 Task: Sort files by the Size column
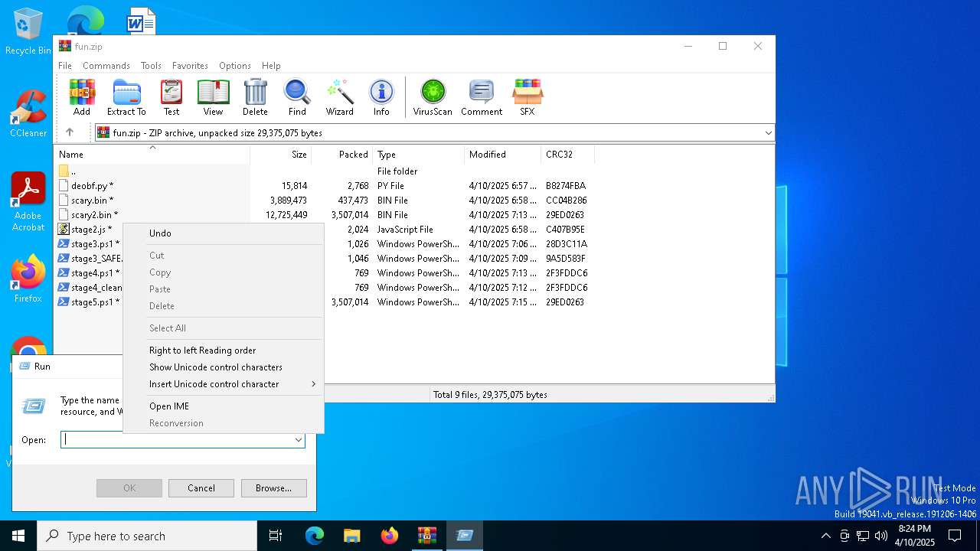(281, 155)
